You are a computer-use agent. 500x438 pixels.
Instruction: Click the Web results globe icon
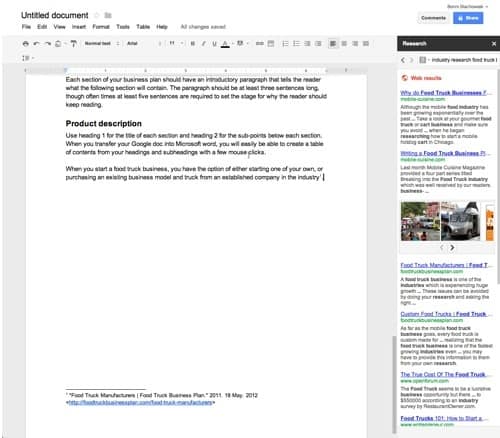[405, 78]
